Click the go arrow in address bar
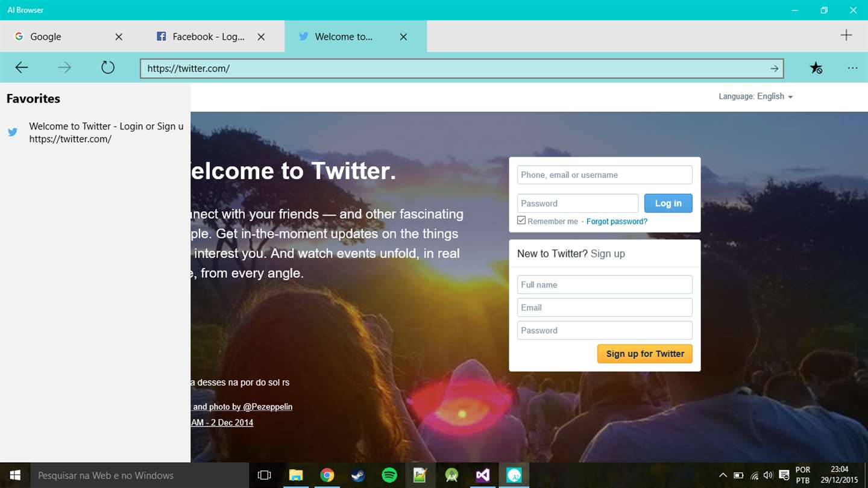The width and height of the screenshot is (868, 488). (775, 69)
